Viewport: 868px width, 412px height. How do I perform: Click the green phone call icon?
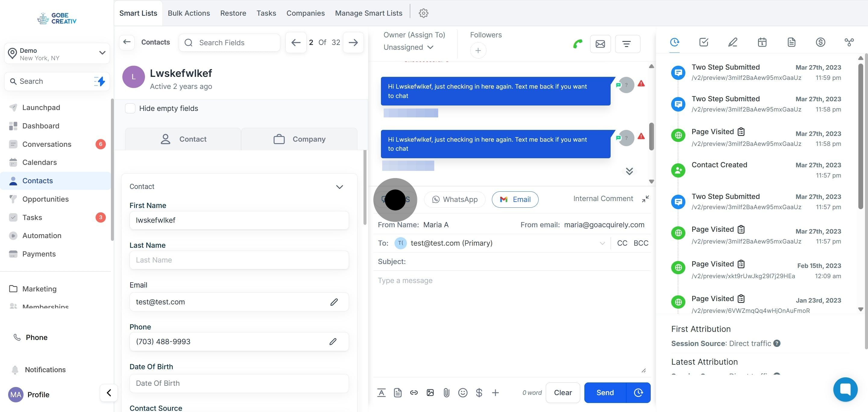coord(577,44)
